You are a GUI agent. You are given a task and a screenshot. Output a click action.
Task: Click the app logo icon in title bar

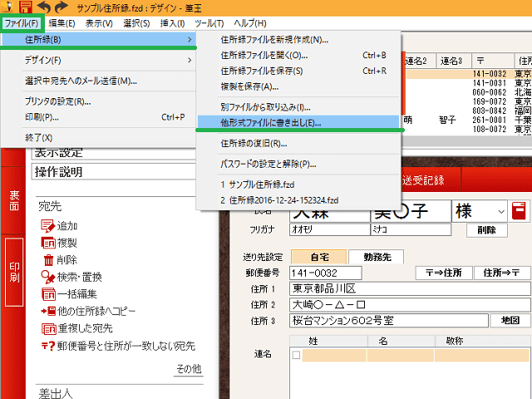coord(7,6)
